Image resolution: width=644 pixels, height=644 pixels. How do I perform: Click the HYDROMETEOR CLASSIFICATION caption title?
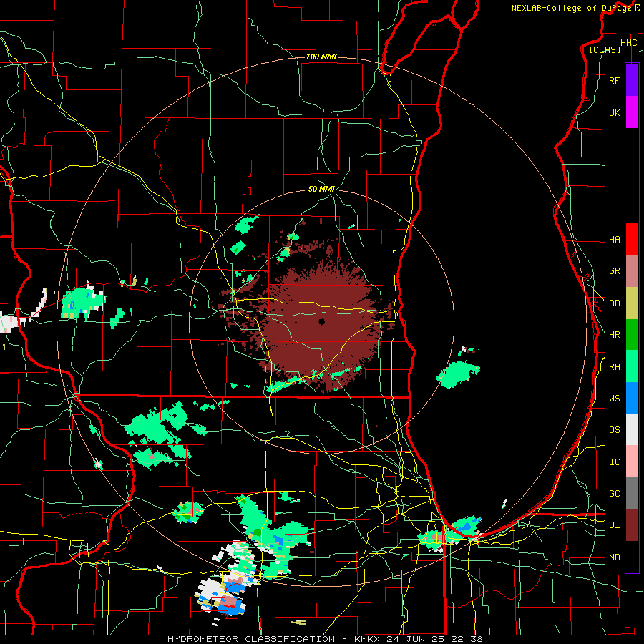pos(251,639)
